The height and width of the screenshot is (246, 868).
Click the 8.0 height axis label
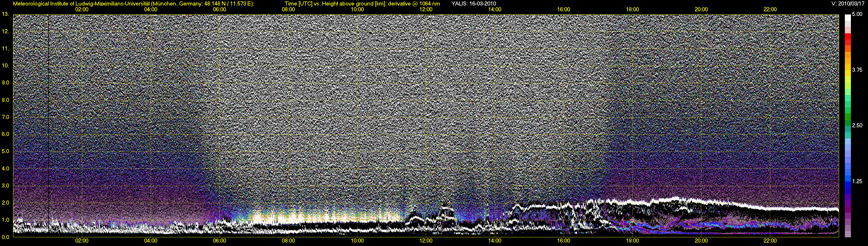pos(5,100)
